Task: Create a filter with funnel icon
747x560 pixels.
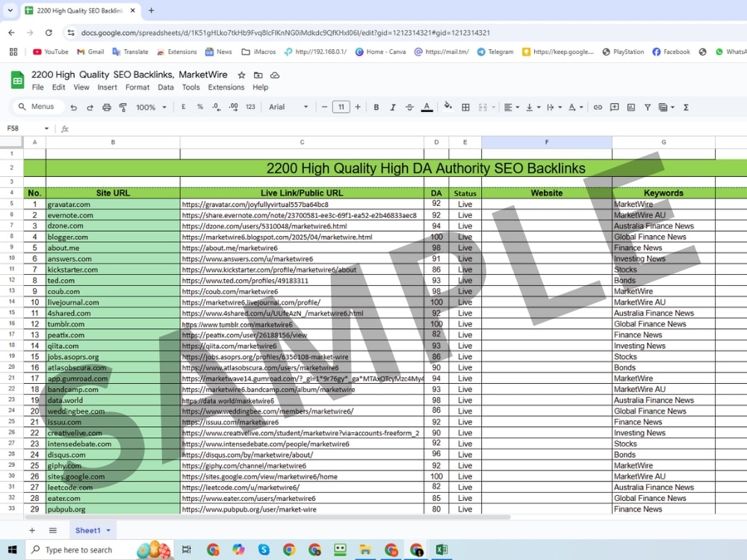Action: click(x=648, y=108)
